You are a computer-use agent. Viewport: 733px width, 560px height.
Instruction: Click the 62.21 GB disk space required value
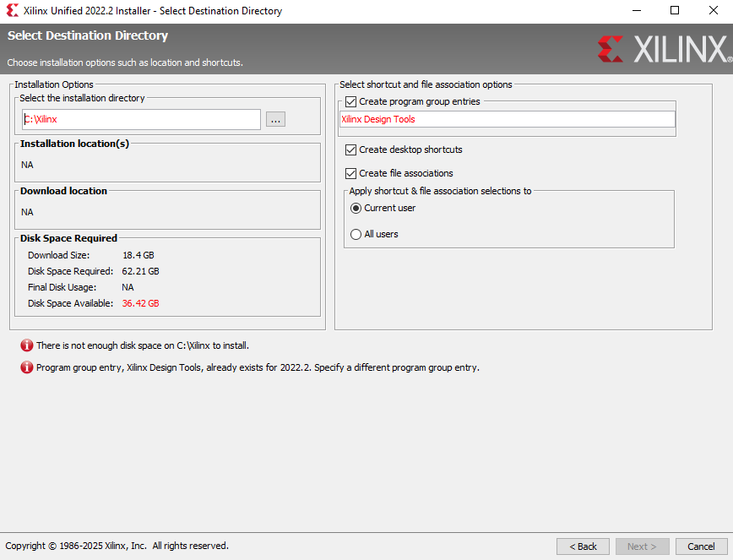tap(141, 271)
